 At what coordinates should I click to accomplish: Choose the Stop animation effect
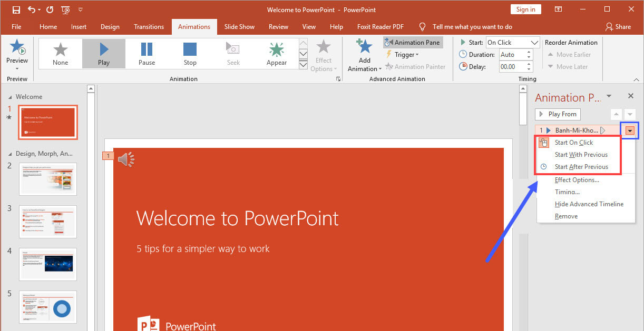(x=190, y=54)
